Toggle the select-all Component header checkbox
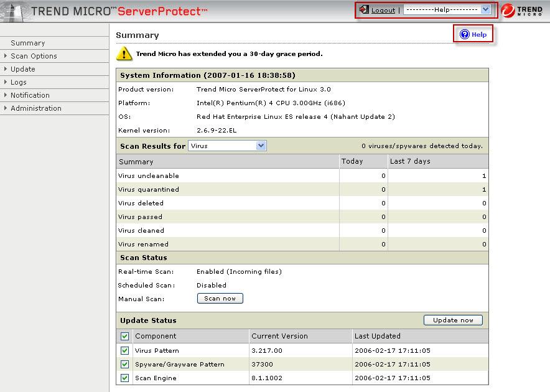This screenshot has height=392, width=550. 125,336
